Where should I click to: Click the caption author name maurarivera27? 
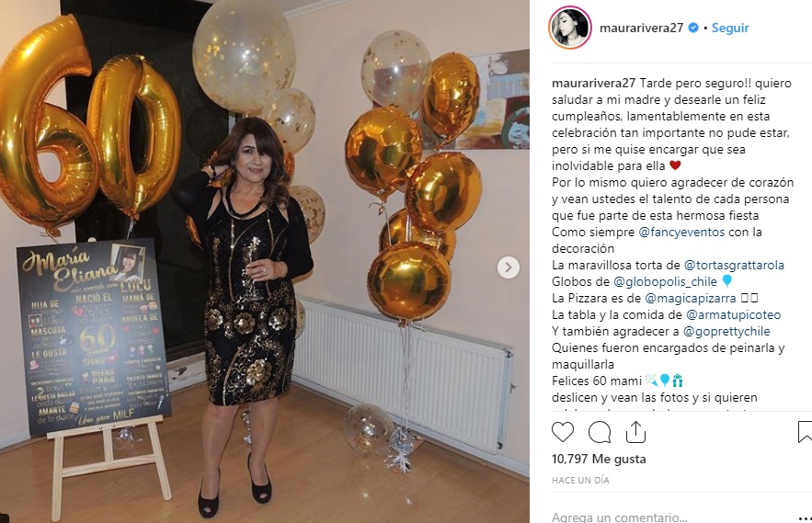593,83
